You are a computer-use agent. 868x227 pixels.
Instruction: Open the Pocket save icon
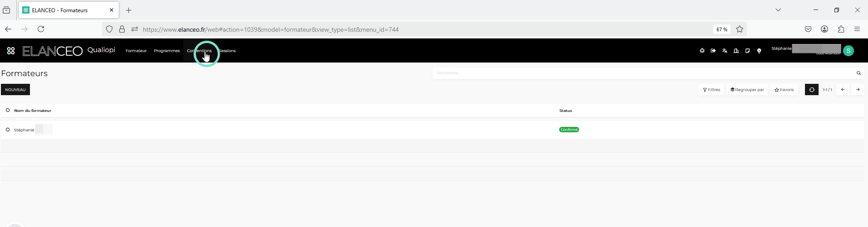(x=808, y=29)
